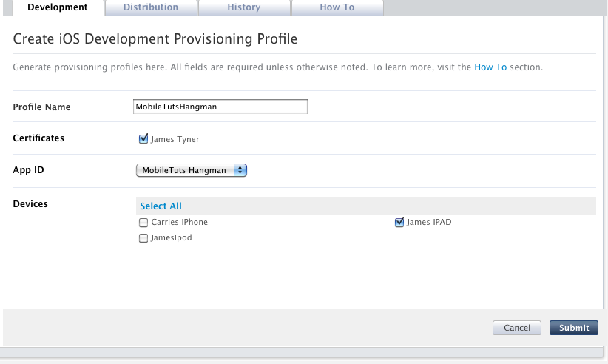Enable the Carries IPhone device checkbox
Image resolution: width=608 pixels, height=364 pixels.
(x=143, y=222)
